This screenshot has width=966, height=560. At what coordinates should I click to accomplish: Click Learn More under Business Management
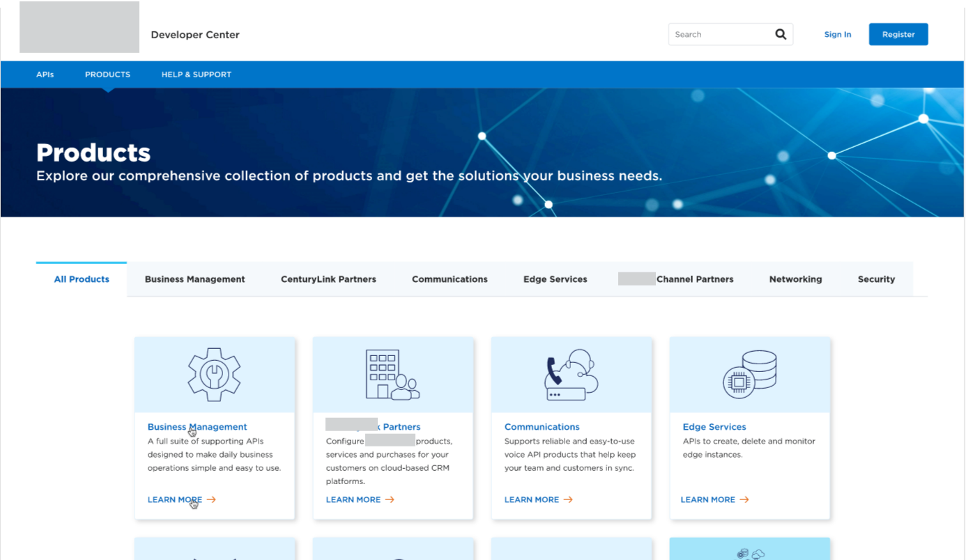tap(175, 499)
